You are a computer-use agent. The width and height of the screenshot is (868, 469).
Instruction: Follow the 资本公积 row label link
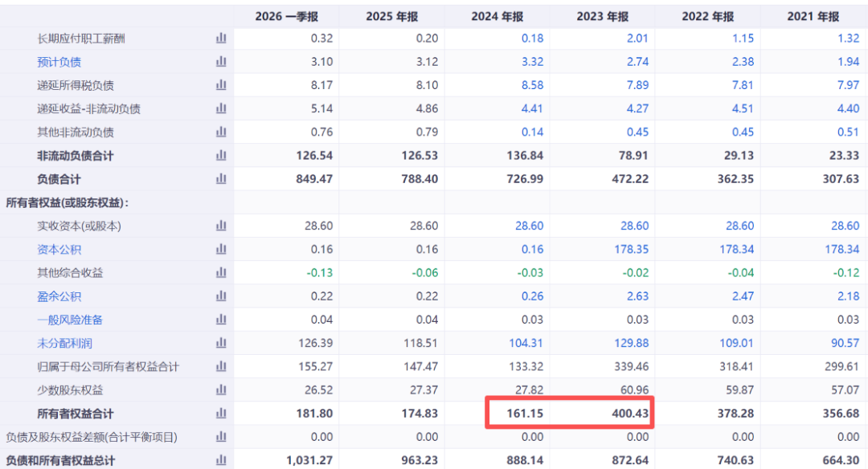tap(59, 250)
